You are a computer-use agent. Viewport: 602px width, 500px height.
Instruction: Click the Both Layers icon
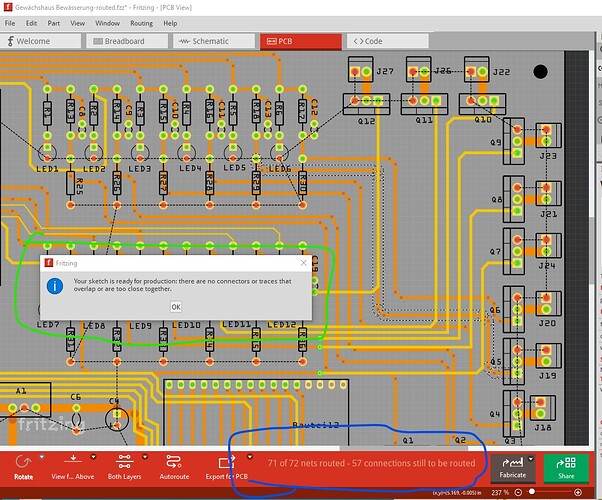124,461
